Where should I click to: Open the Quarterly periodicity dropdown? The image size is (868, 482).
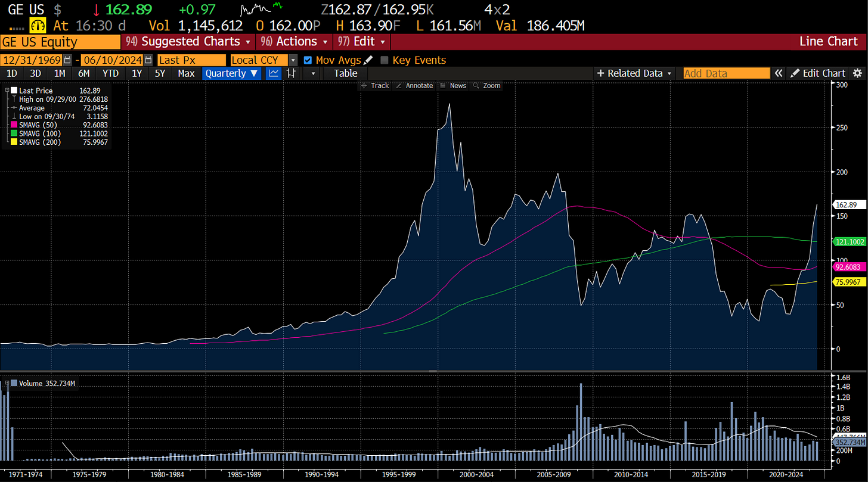[232, 73]
